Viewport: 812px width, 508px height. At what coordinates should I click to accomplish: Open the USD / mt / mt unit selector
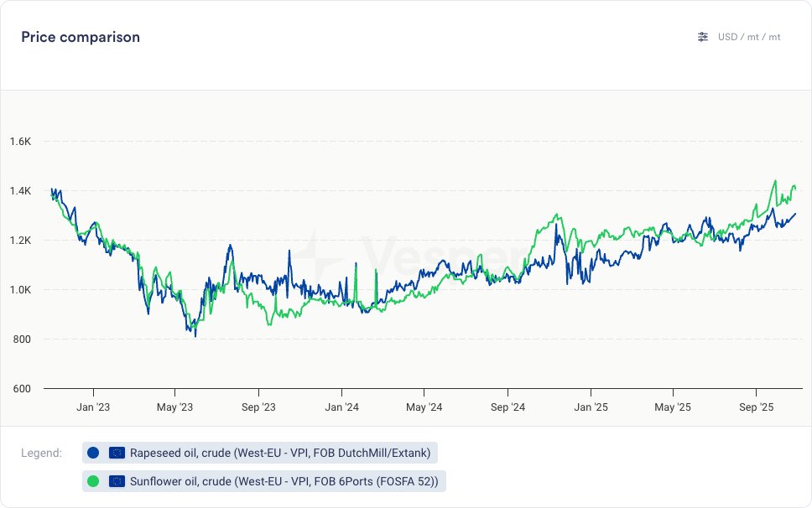point(749,37)
